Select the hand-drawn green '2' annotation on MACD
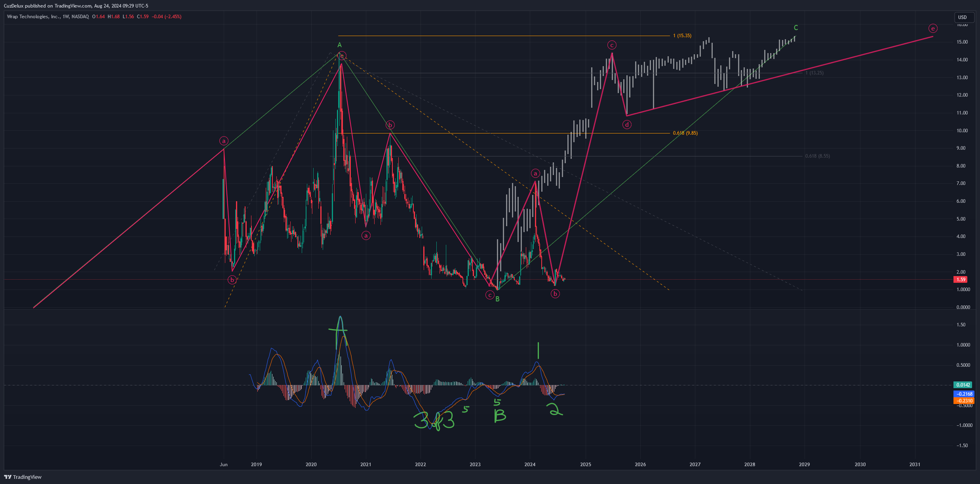Screen dimensions: 980x484 point(554,410)
